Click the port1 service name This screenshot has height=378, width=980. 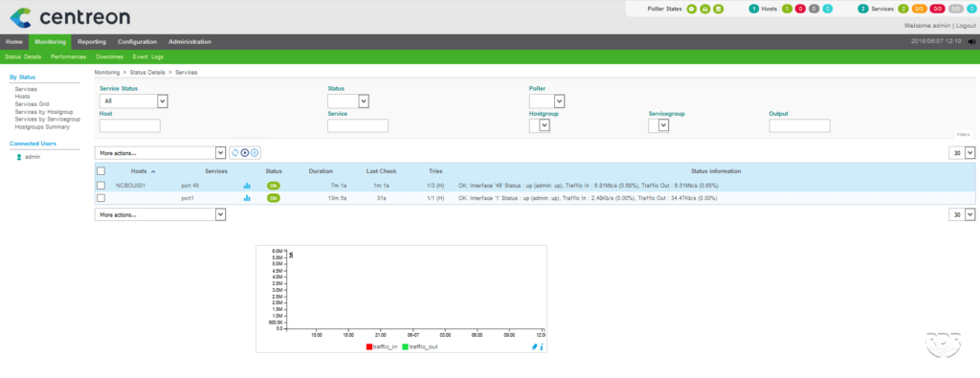(x=189, y=198)
